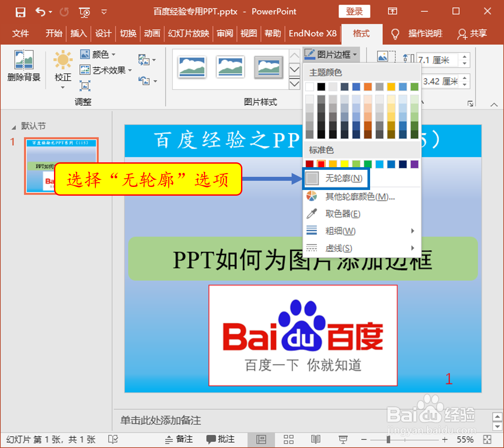Open the EndNote X8 tab
This screenshot has width=504, height=448.
click(313, 33)
